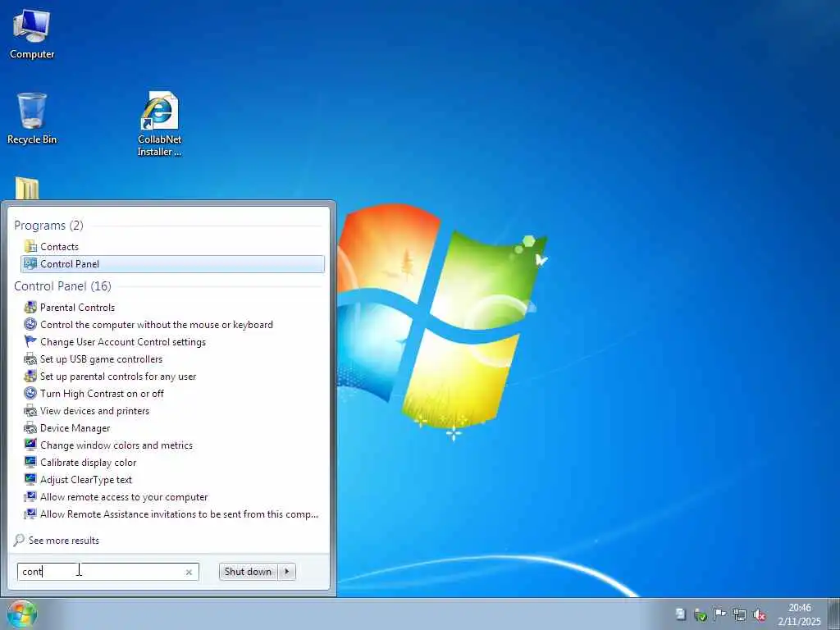Click the Parental Controls icon

(x=30, y=307)
